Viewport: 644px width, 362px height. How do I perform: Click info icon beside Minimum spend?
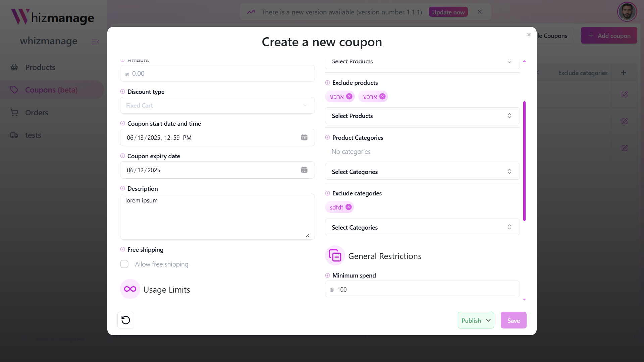point(328,276)
